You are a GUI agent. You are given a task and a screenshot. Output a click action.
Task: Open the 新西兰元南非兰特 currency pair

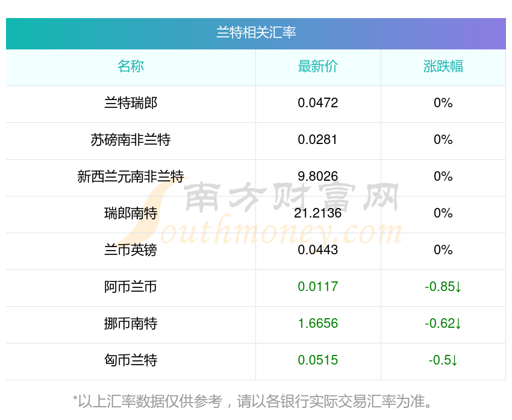[x=131, y=177]
